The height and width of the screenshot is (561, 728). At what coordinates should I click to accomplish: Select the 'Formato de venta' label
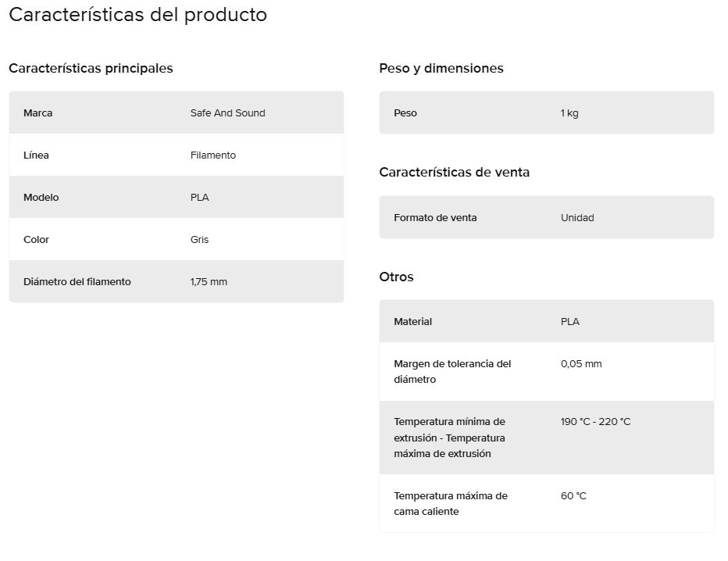(435, 218)
